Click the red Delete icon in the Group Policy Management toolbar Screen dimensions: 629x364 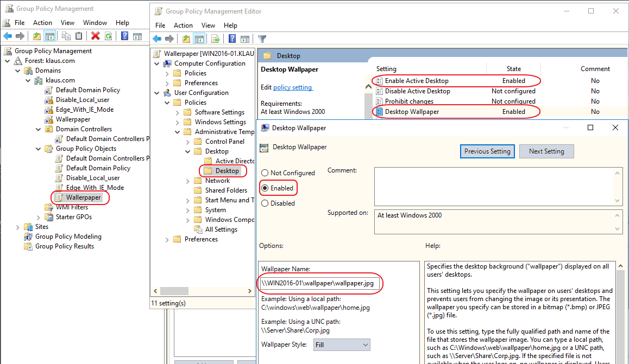[x=96, y=36]
